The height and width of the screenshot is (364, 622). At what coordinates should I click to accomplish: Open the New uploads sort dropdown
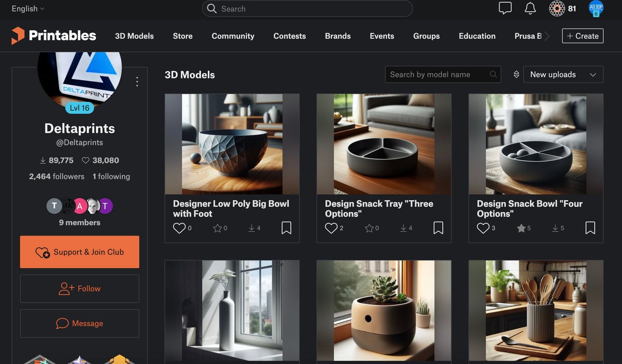click(x=563, y=75)
